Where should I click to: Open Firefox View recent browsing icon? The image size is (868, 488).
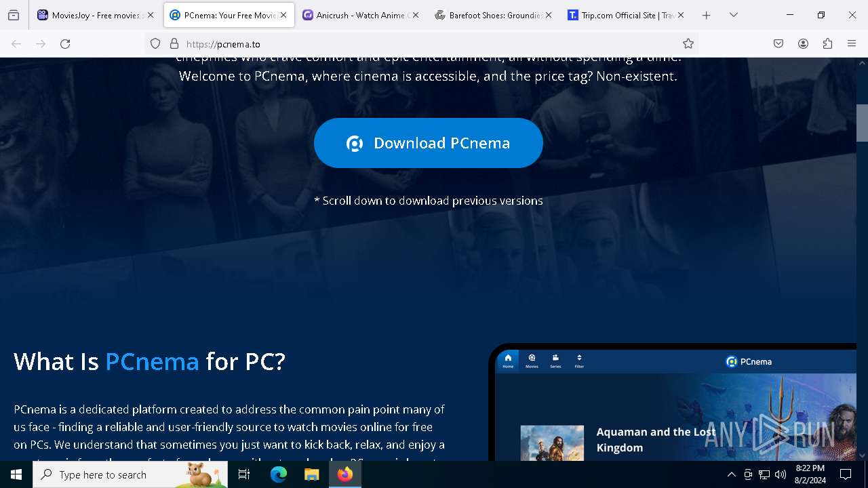pyautogui.click(x=14, y=15)
